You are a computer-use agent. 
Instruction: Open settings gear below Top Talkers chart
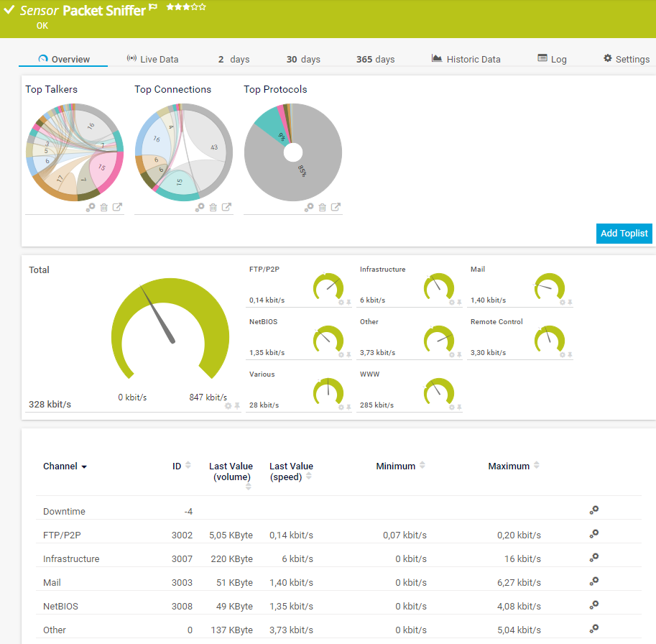click(x=91, y=207)
